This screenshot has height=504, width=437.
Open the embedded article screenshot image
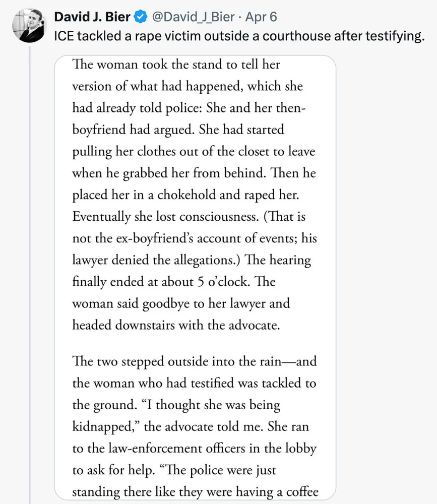click(x=195, y=277)
